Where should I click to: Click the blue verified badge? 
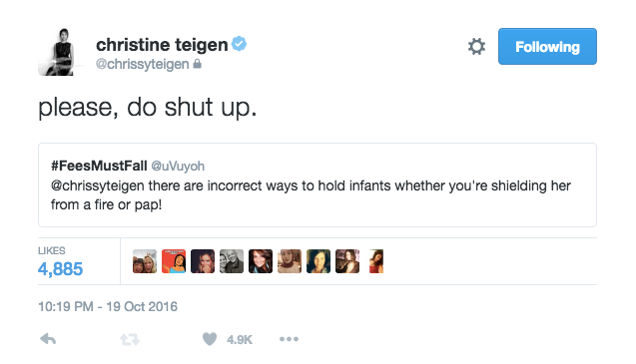240,44
